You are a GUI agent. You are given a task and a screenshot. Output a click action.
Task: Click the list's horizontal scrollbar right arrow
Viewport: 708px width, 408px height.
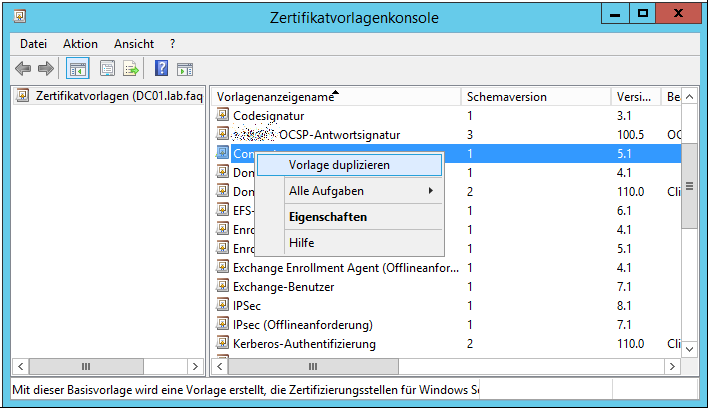click(x=672, y=366)
